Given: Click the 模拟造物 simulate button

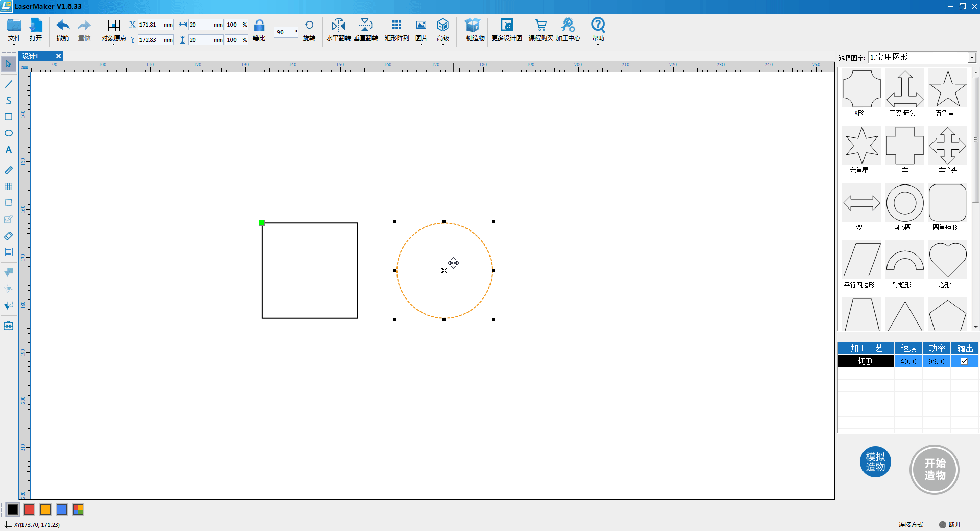Looking at the screenshot, I should click(x=875, y=462).
